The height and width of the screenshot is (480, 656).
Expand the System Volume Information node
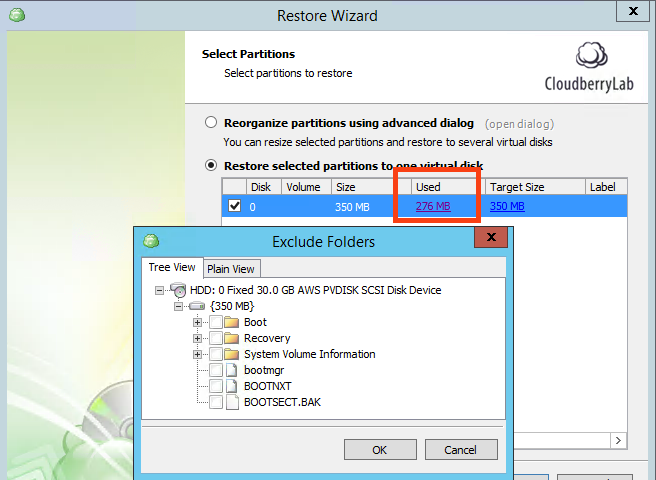coord(197,354)
